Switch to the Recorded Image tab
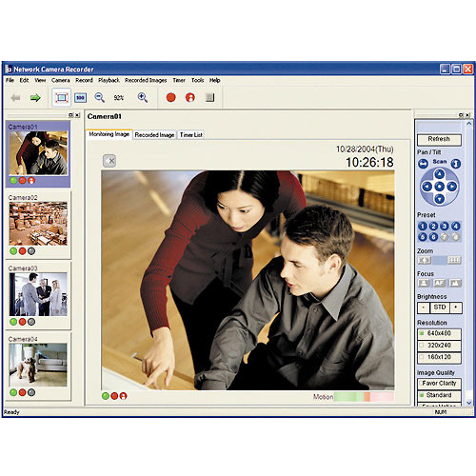The height and width of the screenshot is (476, 476). coord(154,135)
